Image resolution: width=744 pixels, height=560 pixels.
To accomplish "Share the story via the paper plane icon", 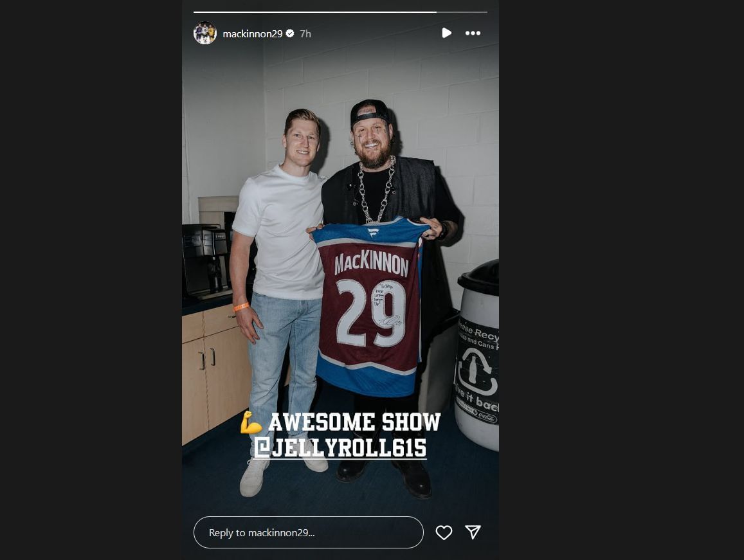I will pyautogui.click(x=473, y=532).
